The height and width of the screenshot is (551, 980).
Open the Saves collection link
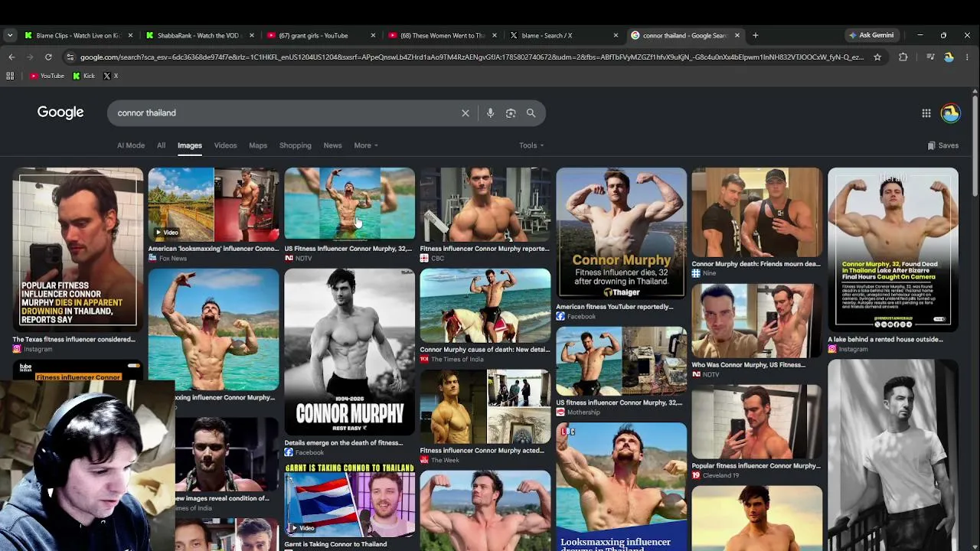pos(942,145)
